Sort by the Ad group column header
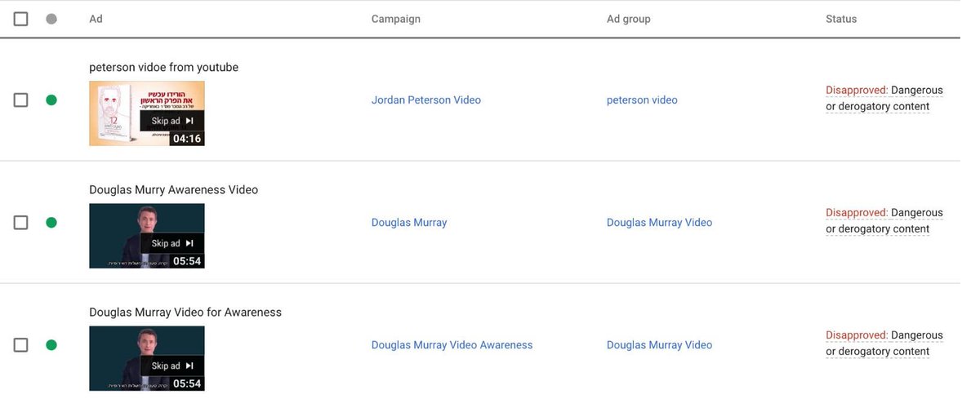The height and width of the screenshot is (399, 980). tap(629, 19)
